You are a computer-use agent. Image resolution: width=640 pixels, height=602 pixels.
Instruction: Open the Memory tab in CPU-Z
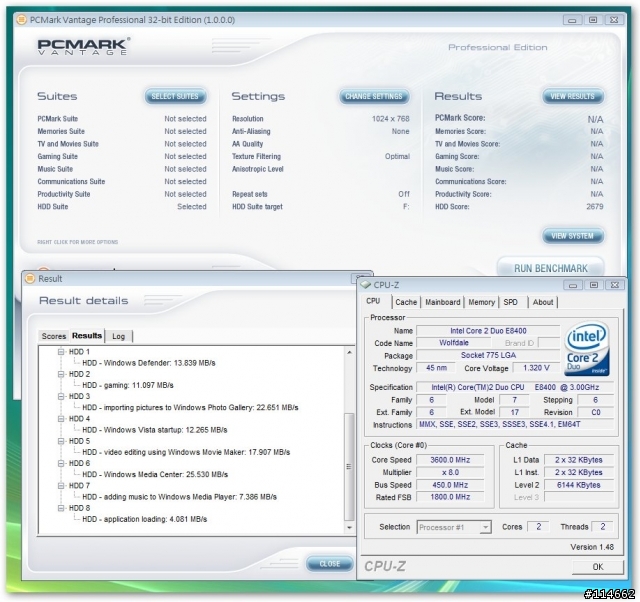[x=482, y=302]
